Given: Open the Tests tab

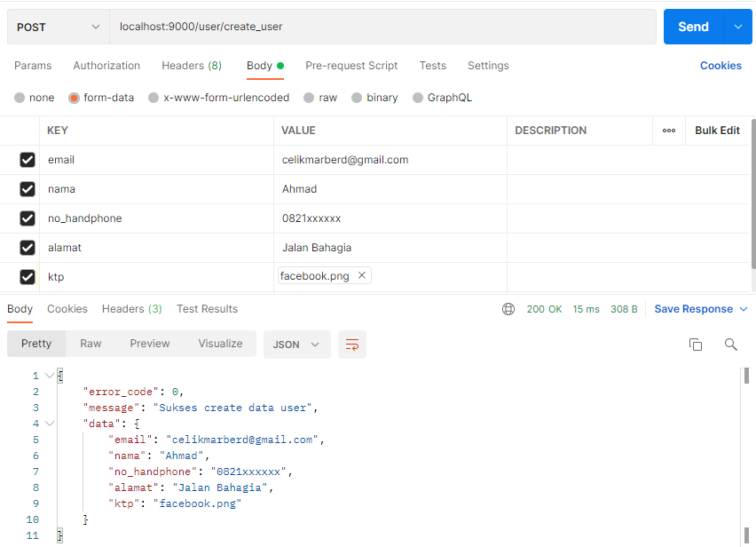Looking at the screenshot, I should tap(432, 66).
